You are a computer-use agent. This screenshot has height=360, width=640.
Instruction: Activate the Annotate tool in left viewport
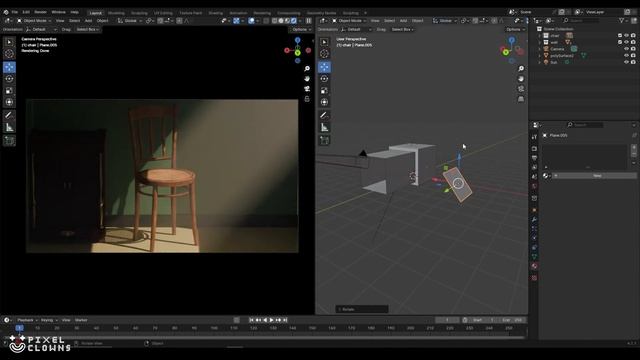(9, 116)
